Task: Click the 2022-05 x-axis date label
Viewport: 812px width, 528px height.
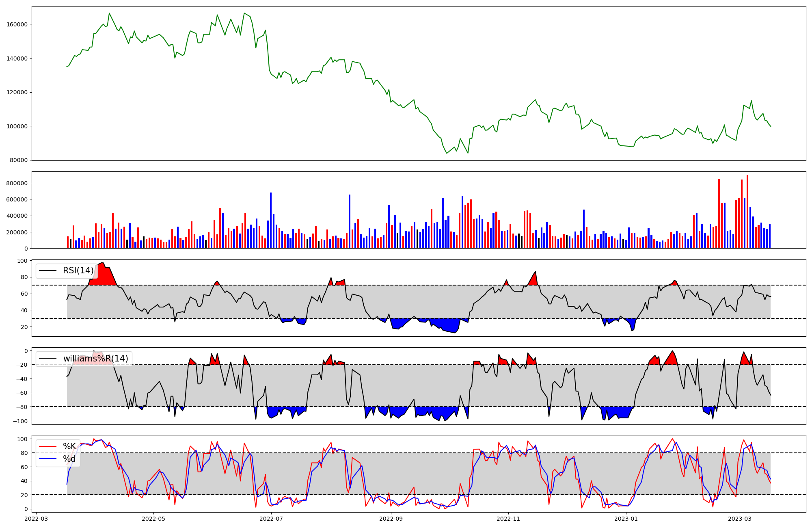Action: point(153,519)
